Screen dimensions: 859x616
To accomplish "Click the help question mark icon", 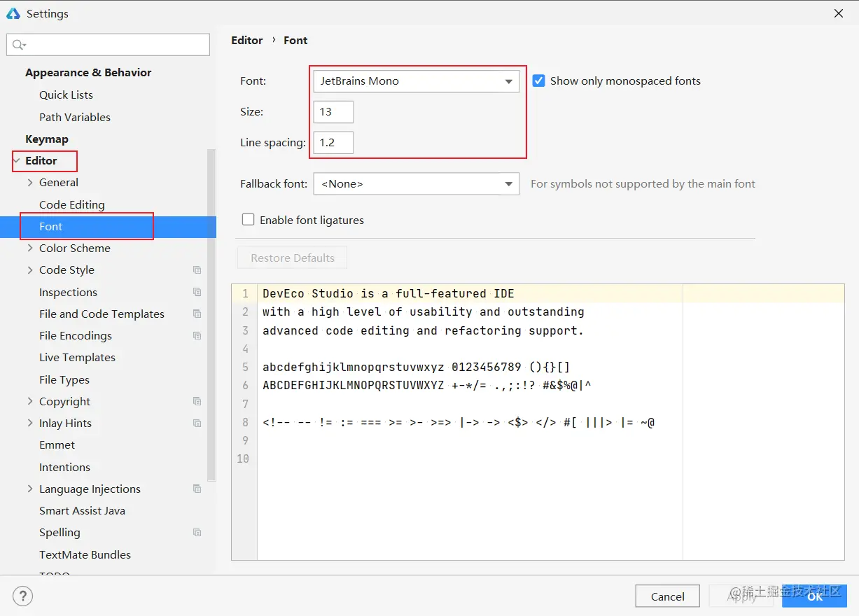I will (22, 596).
